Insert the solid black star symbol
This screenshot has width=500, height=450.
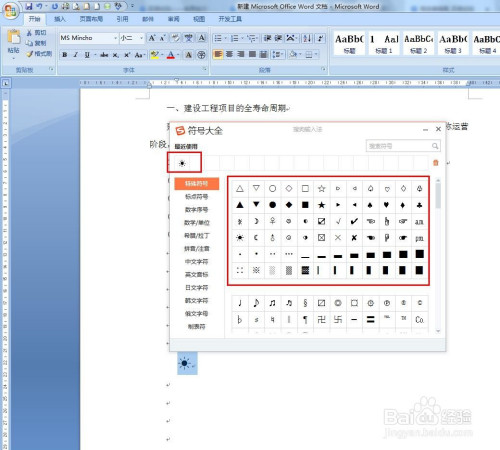pyautogui.click(x=321, y=205)
